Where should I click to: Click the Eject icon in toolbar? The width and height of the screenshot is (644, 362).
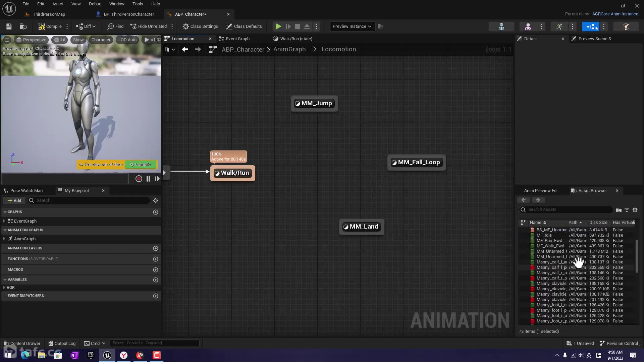click(307, 26)
